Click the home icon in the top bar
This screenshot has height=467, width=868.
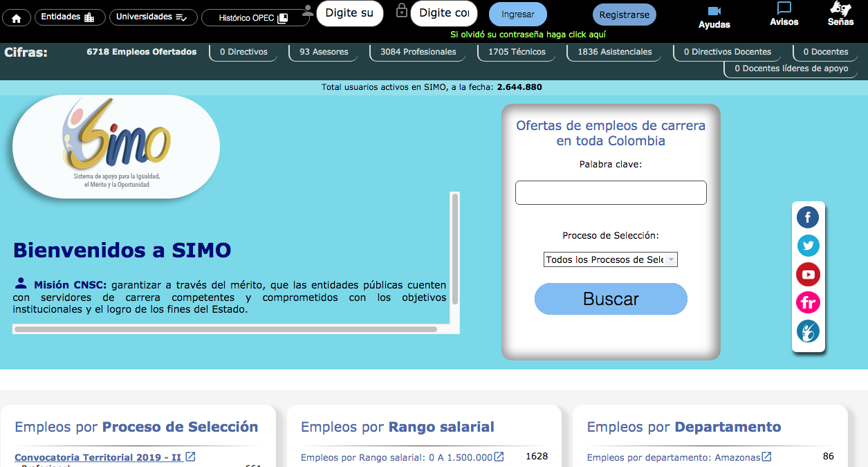[16, 17]
